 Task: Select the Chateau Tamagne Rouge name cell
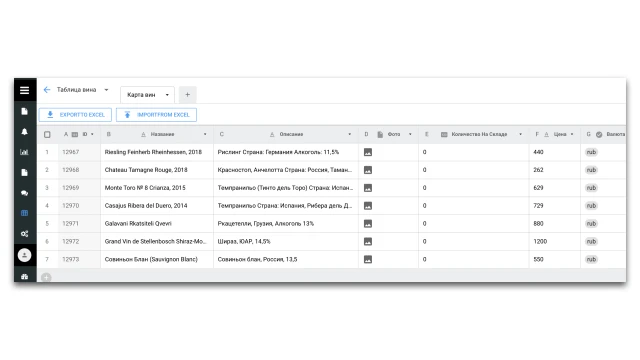157,170
